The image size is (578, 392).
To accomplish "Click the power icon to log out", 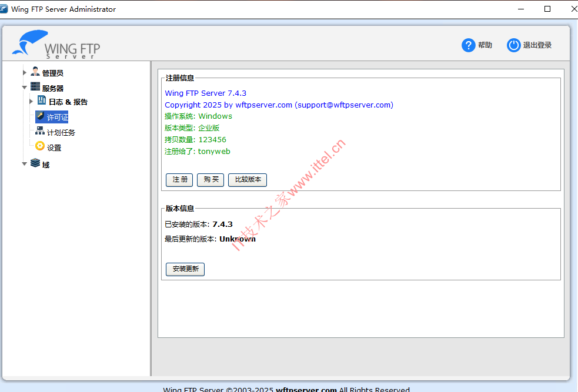I will [x=513, y=45].
